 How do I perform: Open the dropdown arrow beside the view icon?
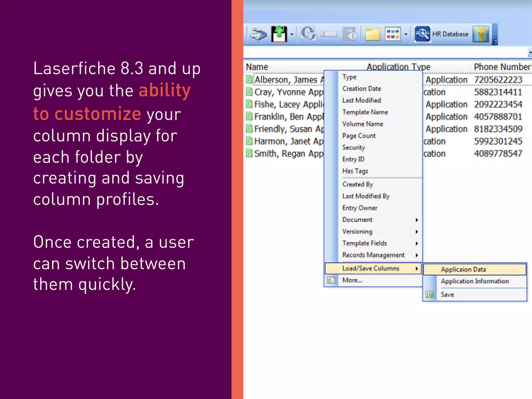[x=406, y=34]
